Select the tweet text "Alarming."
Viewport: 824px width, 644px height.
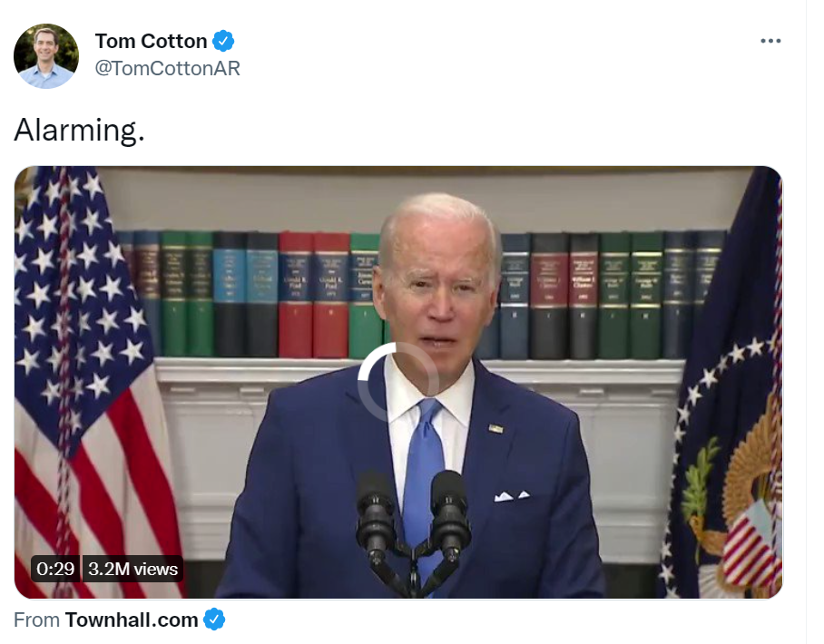[79, 130]
